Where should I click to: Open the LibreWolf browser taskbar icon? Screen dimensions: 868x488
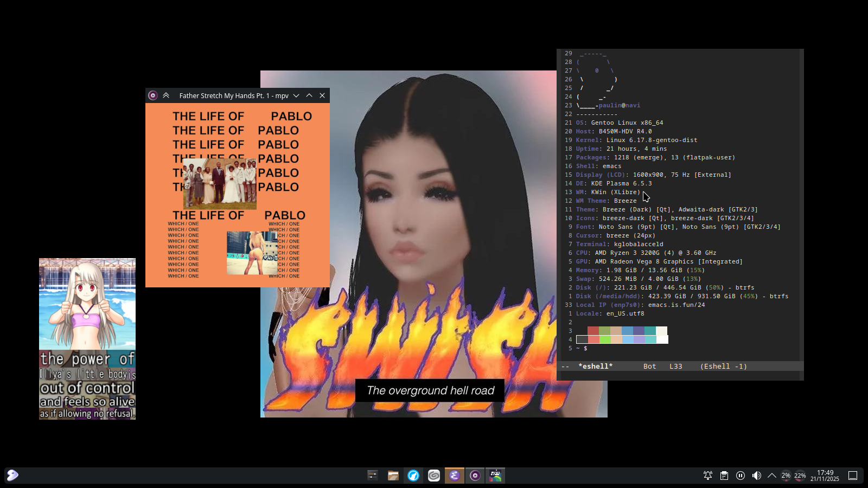tap(413, 476)
